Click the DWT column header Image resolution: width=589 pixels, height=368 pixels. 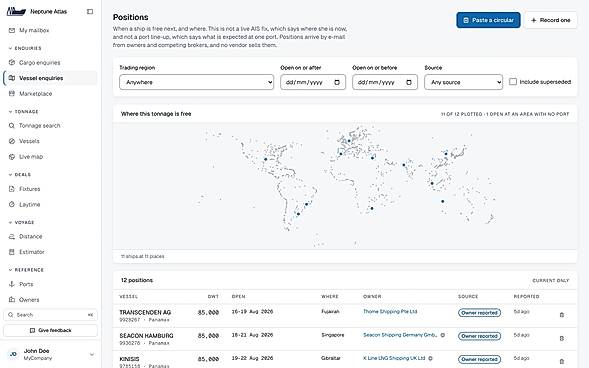pos(213,297)
